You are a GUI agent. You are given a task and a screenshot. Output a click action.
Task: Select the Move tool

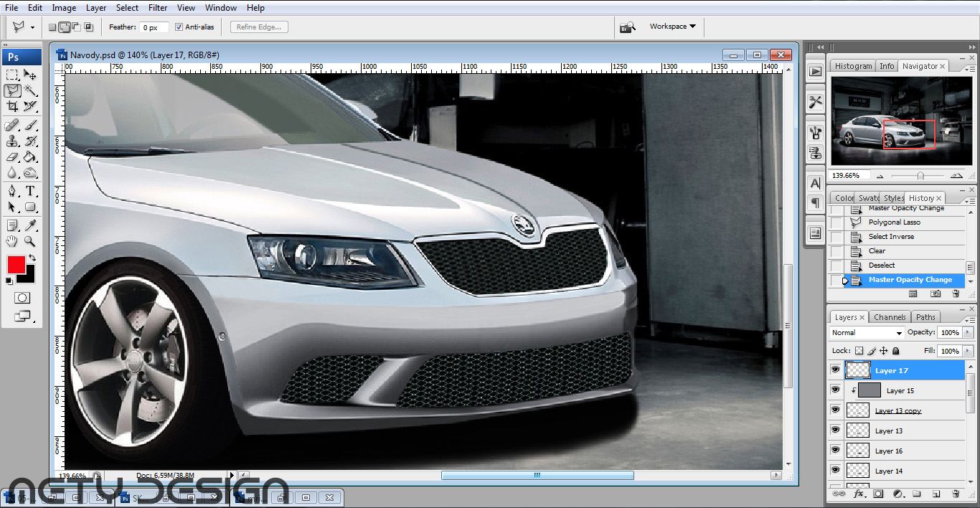(30, 75)
